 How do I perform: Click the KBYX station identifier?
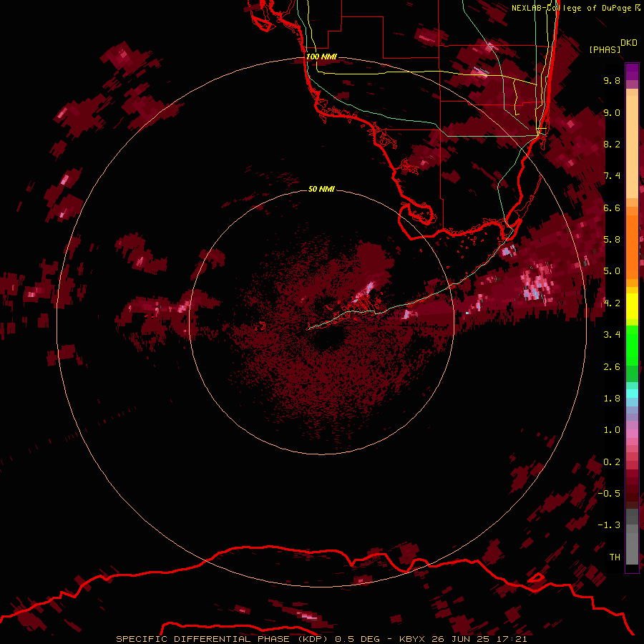click(413, 639)
